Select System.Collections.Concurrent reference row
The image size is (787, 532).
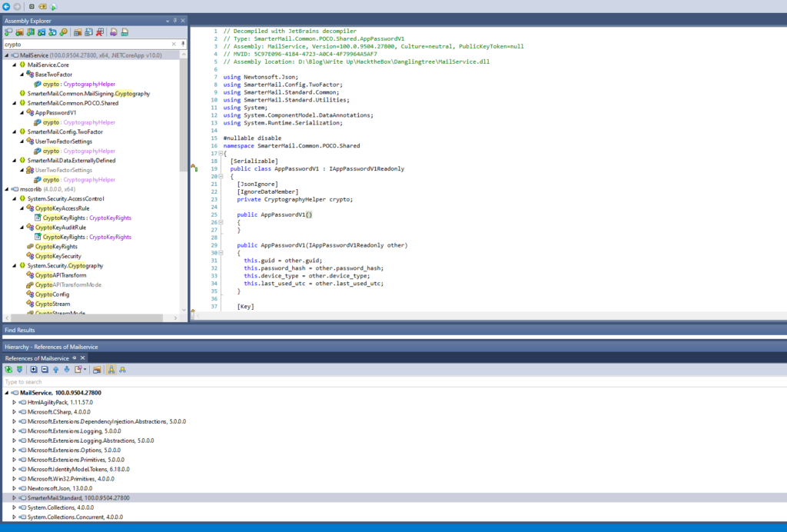point(75,517)
